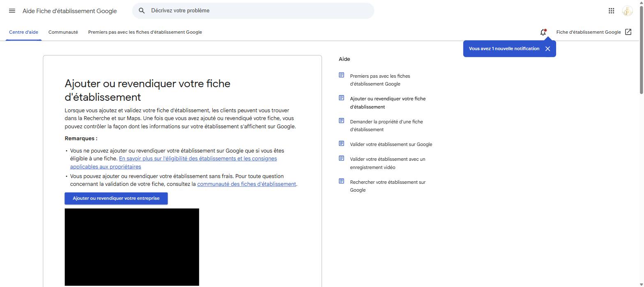Screen dimensions: 644x287
Task: Click article icon beside Premiers pas avec les fiches
Action: point(341,75)
